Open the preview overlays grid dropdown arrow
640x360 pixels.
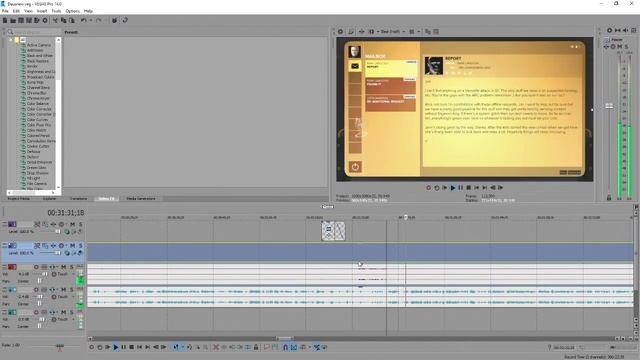(x=418, y=31)
